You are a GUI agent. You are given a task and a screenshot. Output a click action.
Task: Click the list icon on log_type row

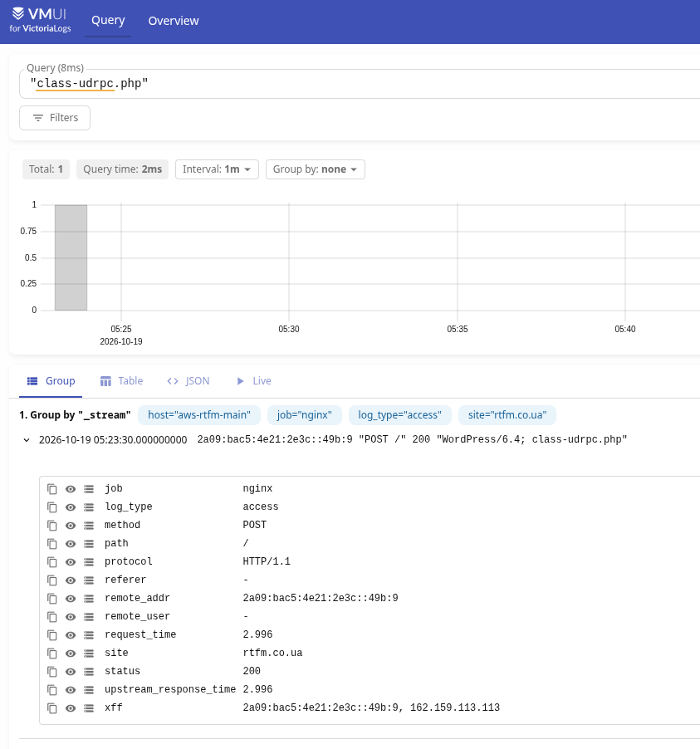pos(88,507)
